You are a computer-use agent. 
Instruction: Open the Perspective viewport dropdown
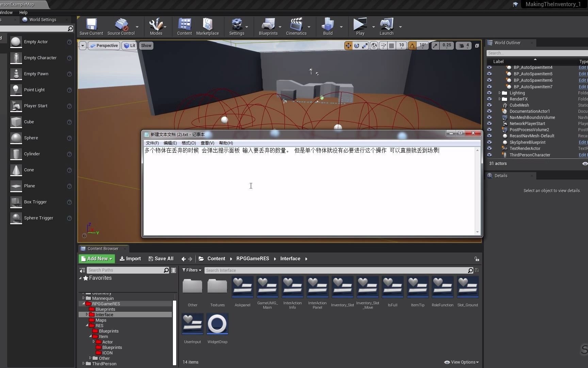pos(103,45)
